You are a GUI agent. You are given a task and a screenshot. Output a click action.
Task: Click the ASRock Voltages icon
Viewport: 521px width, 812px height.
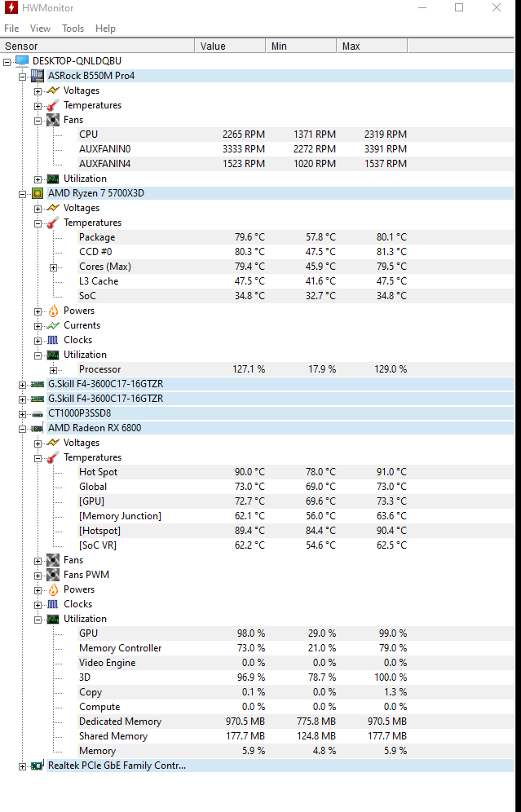(53, 90)
